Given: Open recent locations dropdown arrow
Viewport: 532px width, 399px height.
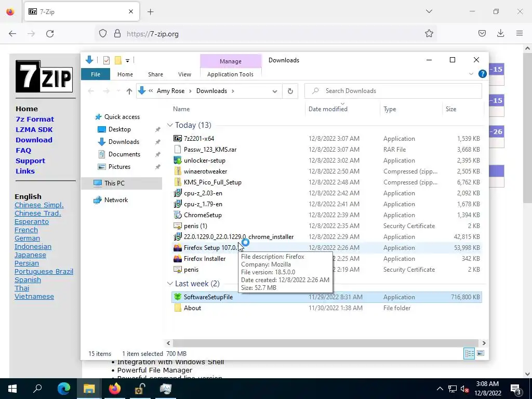Looking at the screenshot, I should 118,91.
